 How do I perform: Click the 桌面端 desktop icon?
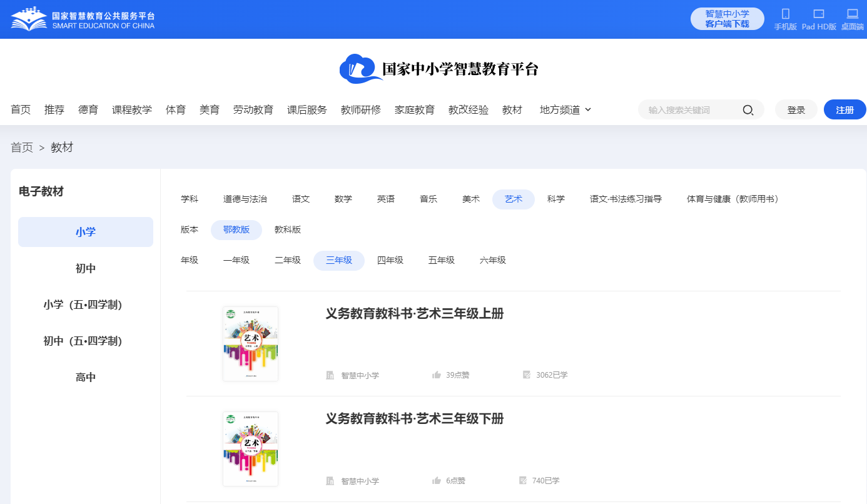pos(852,14)
